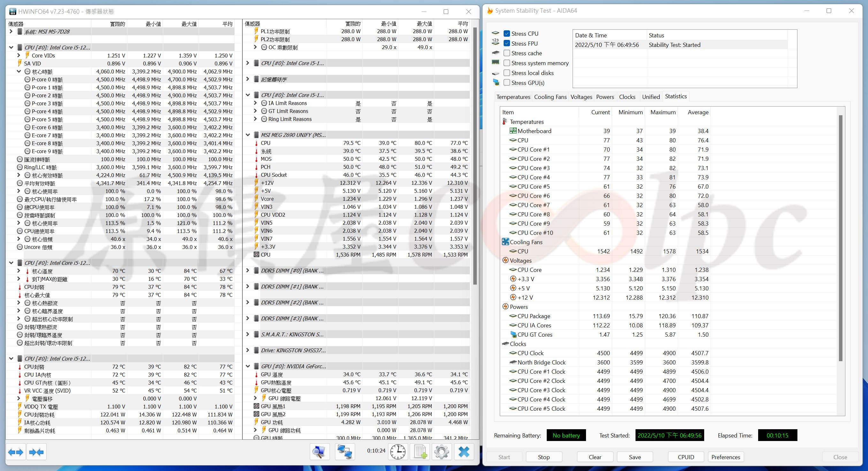Expand the DDR5 DIMM [#0] section
The width and height of the screenshot is (868, 471).
coord(248,270)
